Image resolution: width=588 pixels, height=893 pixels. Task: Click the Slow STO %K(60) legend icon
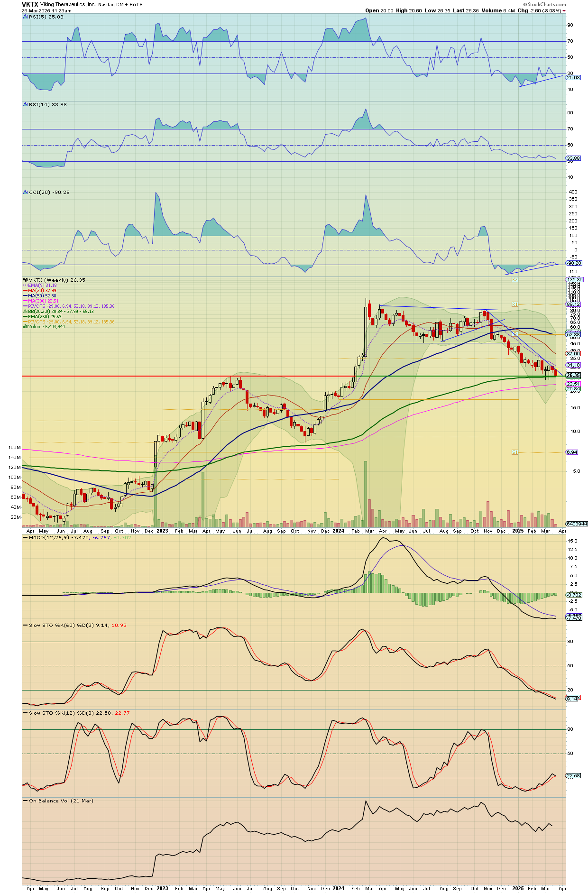tap(26, 626)
